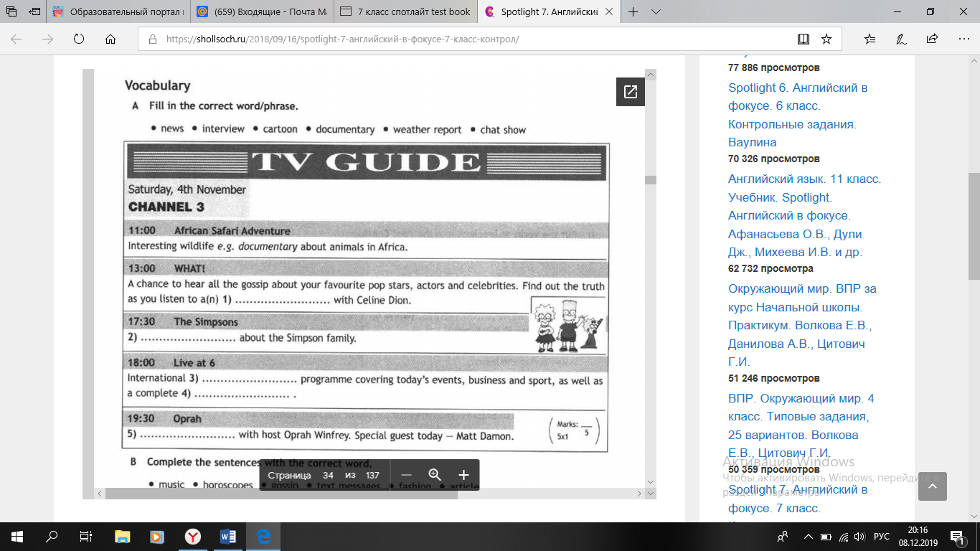The image size is (980, 551).
Task: Click the volume speaker icon
Action: (860, 536)
